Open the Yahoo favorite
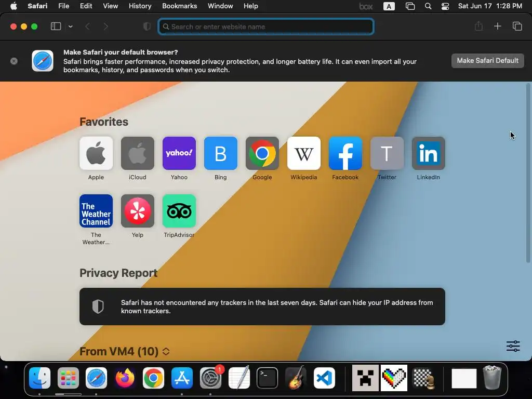Screen dimensions: 532x399 [x=179, y=153]
